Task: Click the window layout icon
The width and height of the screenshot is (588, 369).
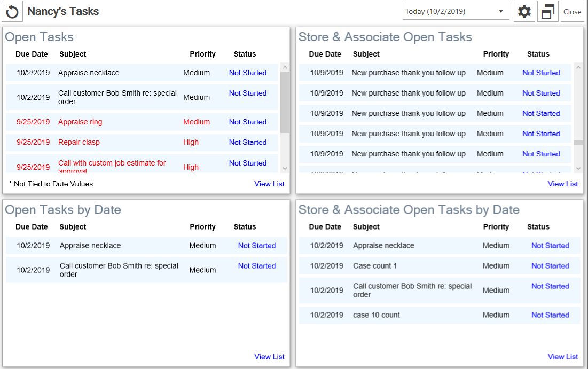Action: click(x=547, y=11)
